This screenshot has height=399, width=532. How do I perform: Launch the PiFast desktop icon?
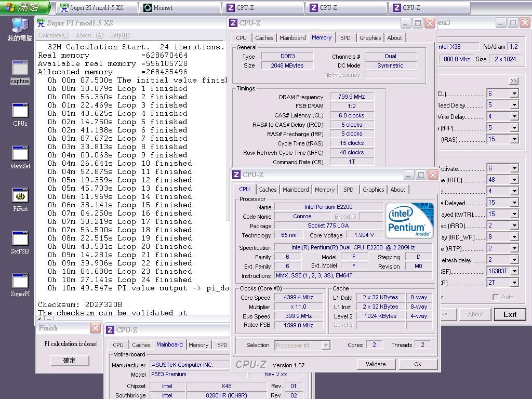click(20, 200)
